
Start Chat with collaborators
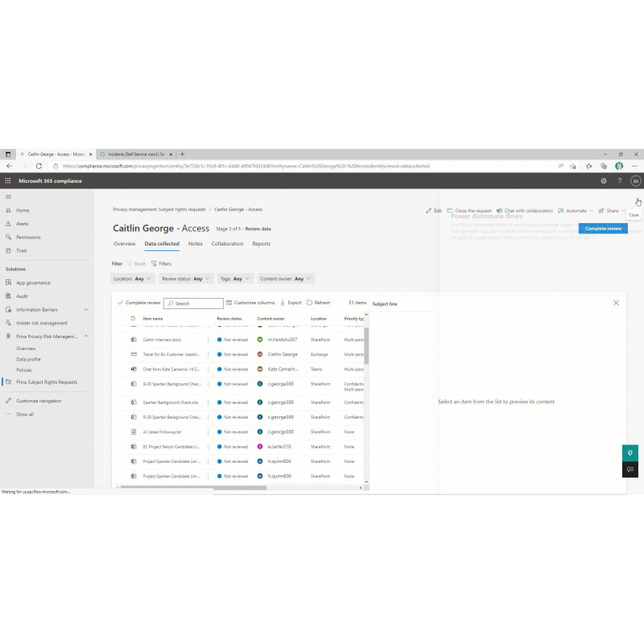[x=525, y=211]
